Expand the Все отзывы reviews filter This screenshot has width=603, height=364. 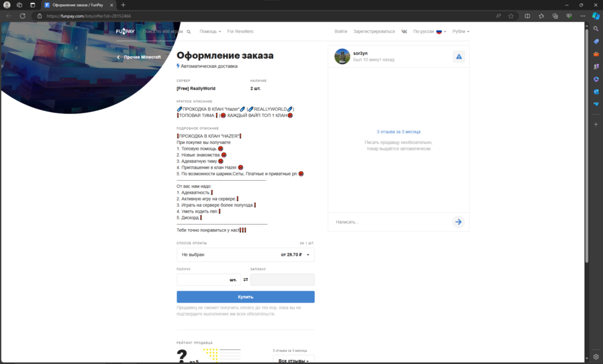[294, 360]
